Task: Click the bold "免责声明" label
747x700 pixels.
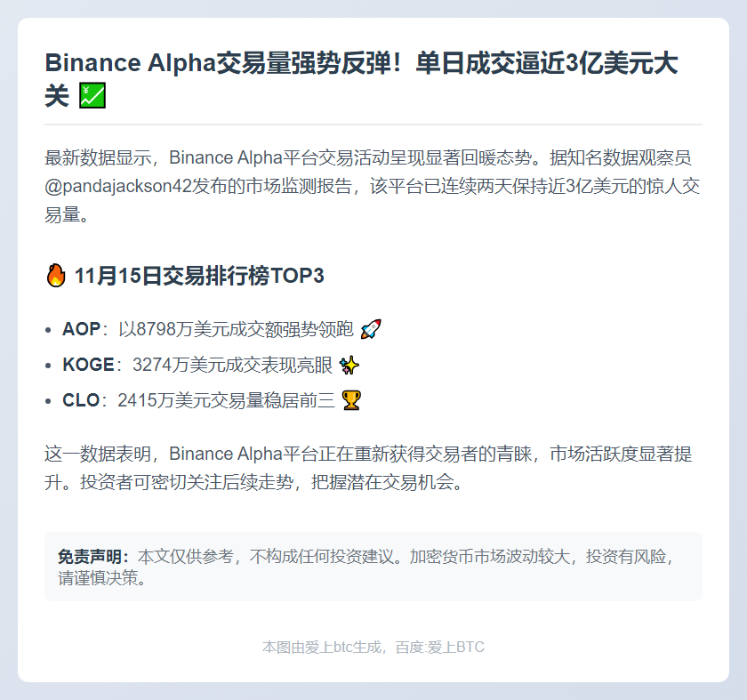Action: pyautogui.click(x=93, y=557)
